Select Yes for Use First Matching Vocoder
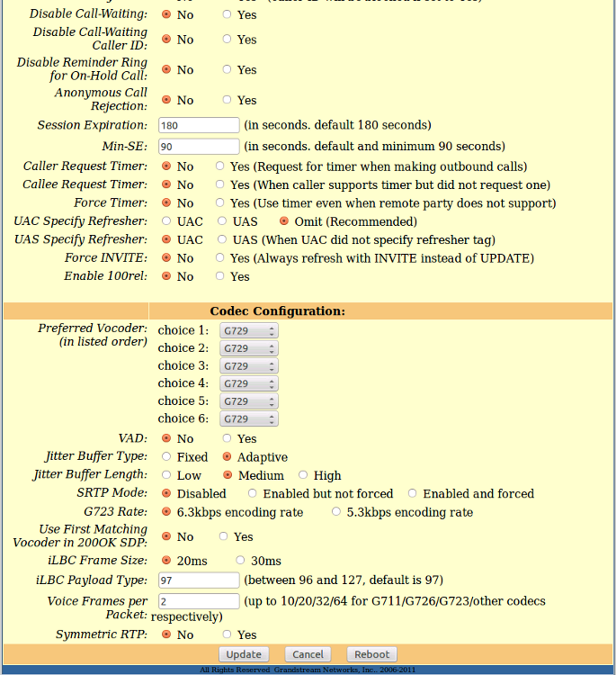Viewport: 616px width, 675px height. pyautogui.click(x=223, y=536)
